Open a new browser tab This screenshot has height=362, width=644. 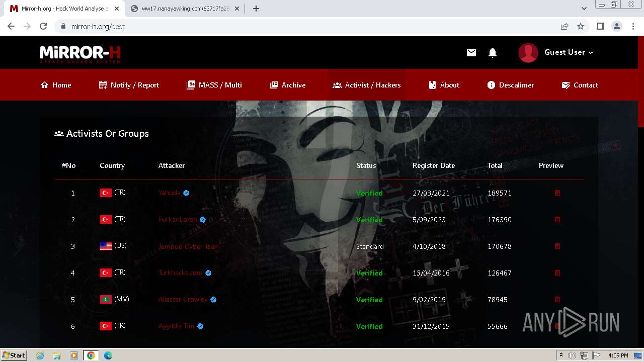click(x=256, y=9)
